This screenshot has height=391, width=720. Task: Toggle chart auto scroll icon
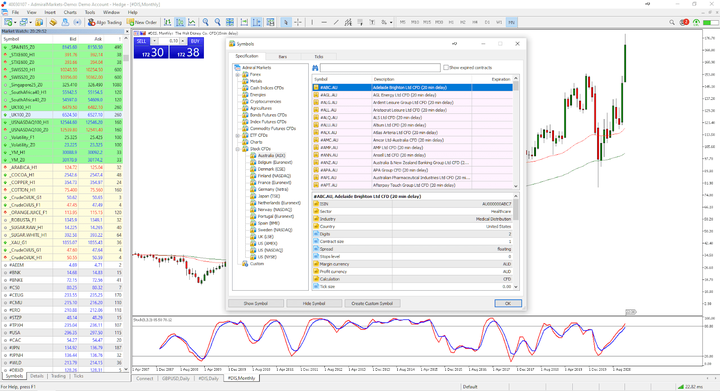click(244, 22)
